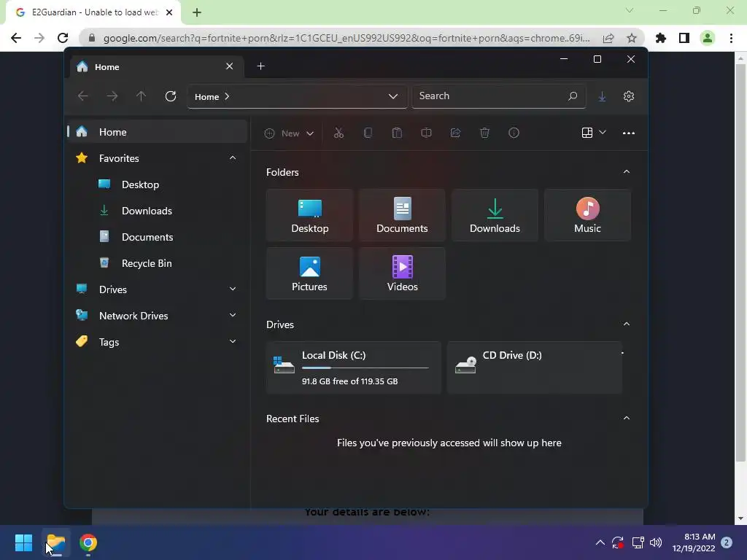Image resolution: width=747 pixels, height=560 pixels.
Task: Open the Music folder tile
Action: pos(587,215)
